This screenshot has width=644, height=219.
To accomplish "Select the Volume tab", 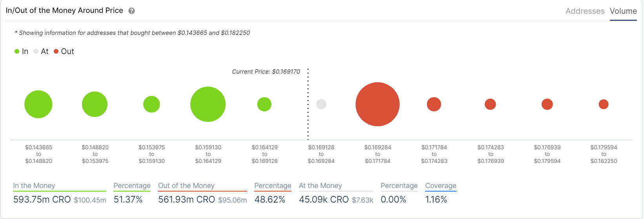I will (623, 11).
